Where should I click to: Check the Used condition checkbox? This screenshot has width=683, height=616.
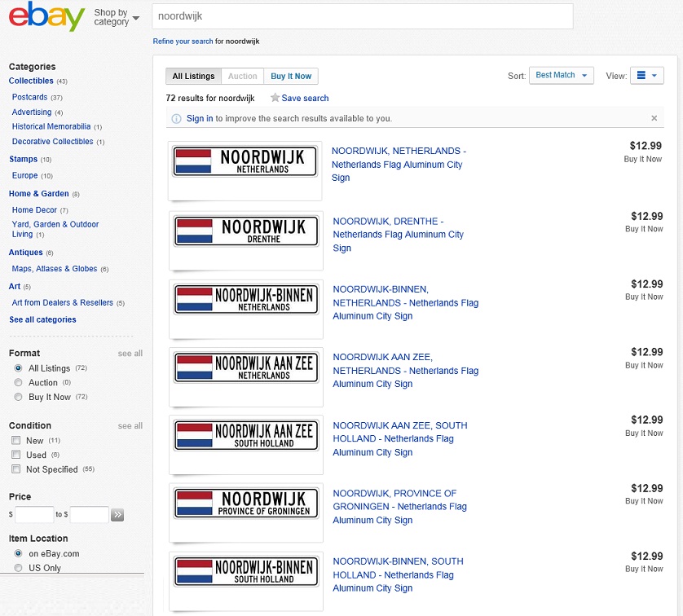tap(15, 455)
